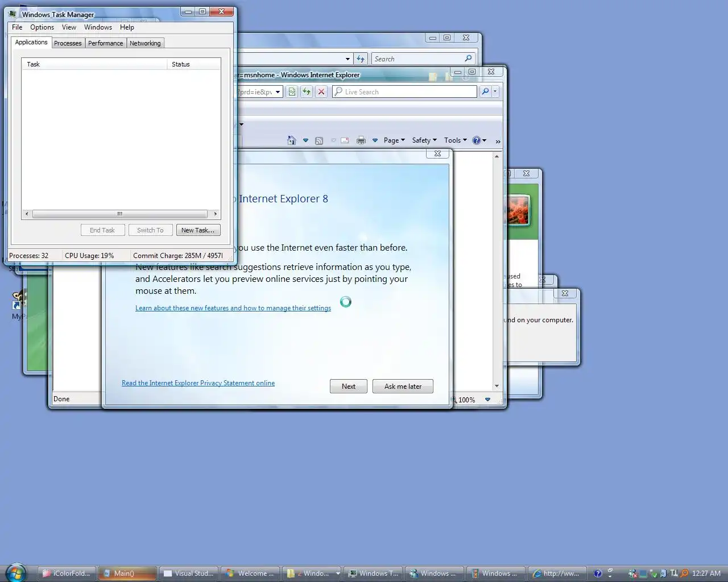Screen dimensions: 728x582
Task: Click the http://ww... Internet Explorer taskbar button
Action: (556, 573)
